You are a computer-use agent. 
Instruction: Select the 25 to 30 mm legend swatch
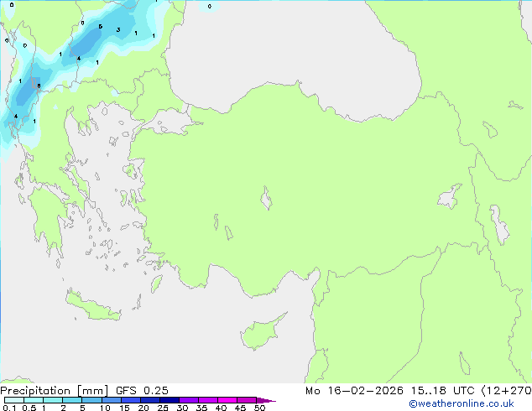[x=170, y=400]
